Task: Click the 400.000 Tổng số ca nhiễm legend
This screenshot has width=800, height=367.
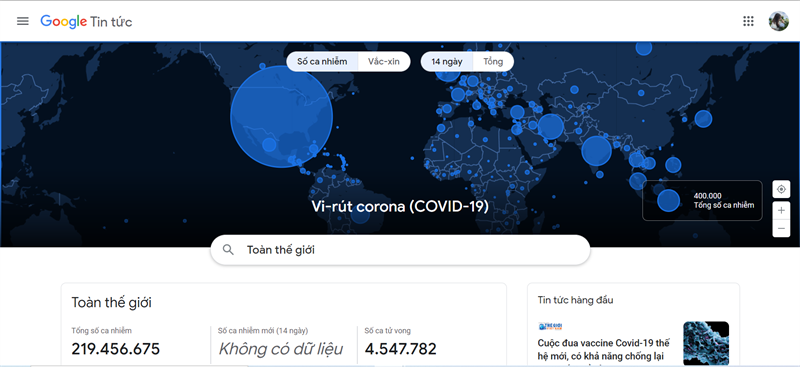Action: pos(702,201)
